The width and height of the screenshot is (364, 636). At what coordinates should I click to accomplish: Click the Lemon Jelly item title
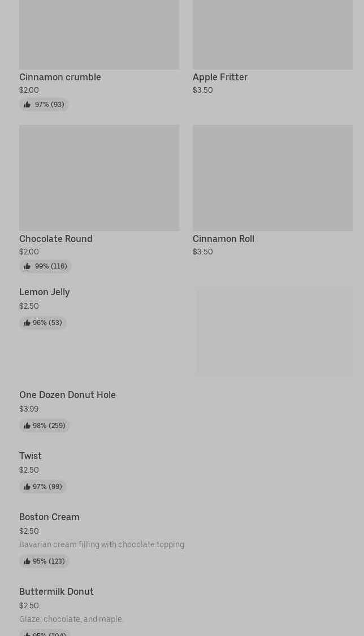click(x=45, y=292)
